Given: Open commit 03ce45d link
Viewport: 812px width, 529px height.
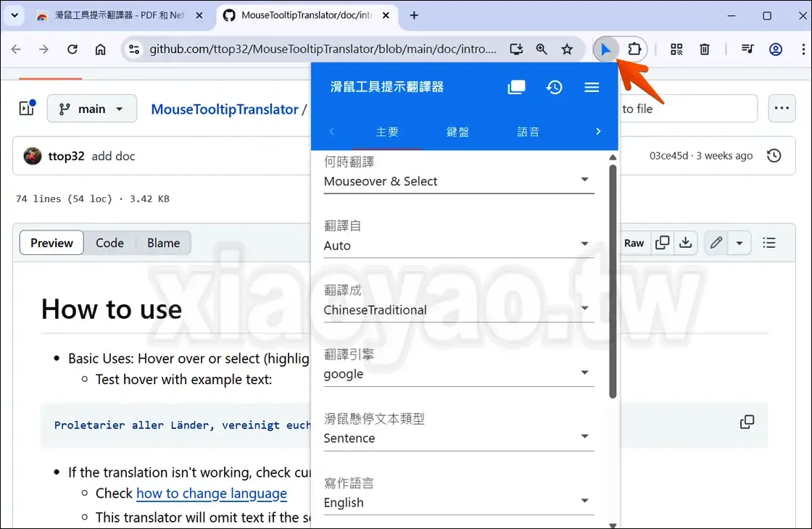Looking at the screenshot, I should [x=668, y=156].
